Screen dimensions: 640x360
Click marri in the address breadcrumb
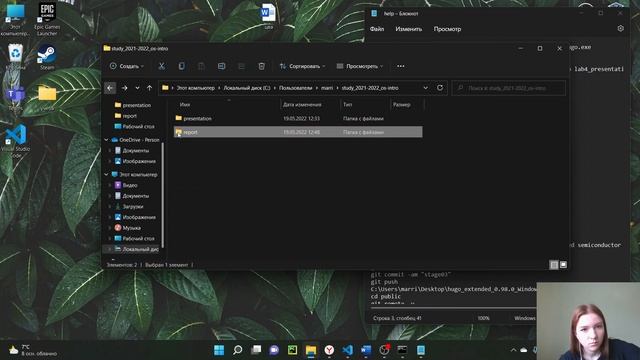click(327, 88)
